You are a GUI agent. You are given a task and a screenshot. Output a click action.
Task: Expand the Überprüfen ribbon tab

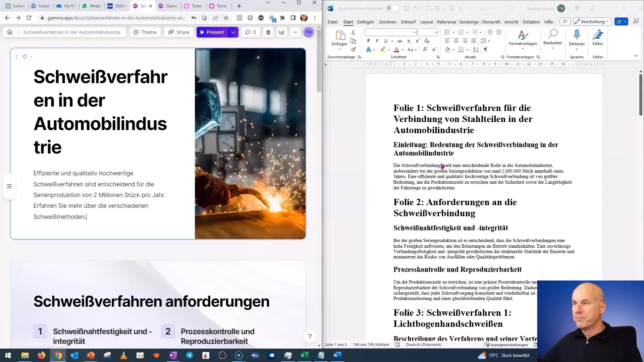490,22
